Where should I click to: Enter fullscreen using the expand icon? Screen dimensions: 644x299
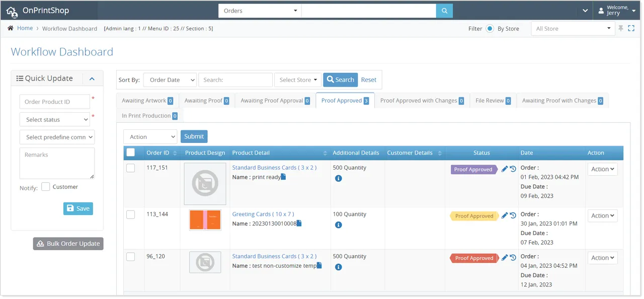[x=631, y=28]
